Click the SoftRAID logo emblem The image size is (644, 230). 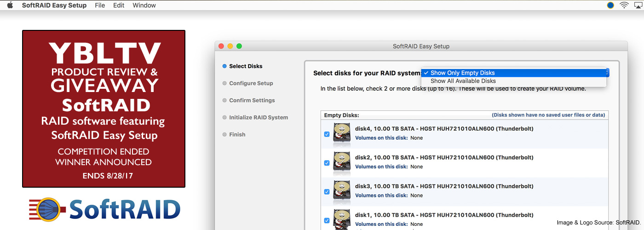coord(48,210)
